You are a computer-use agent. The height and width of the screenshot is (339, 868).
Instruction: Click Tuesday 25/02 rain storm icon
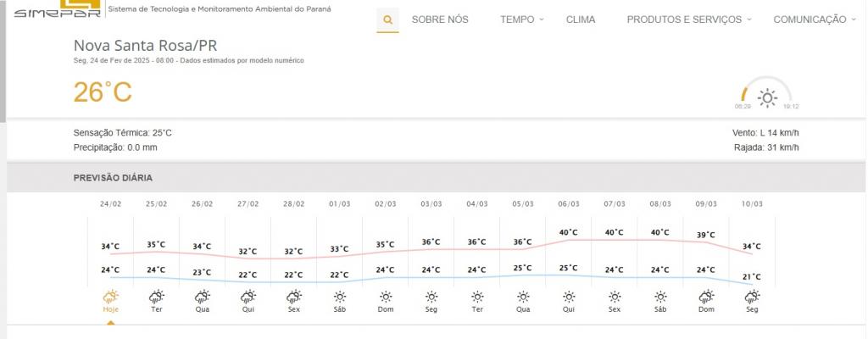coord(156,297)
